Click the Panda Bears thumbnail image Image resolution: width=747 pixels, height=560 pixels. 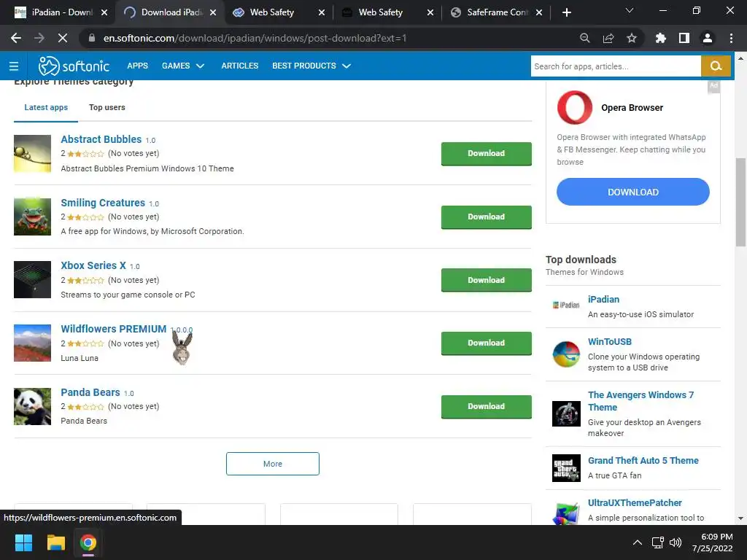tap(32, 406)
